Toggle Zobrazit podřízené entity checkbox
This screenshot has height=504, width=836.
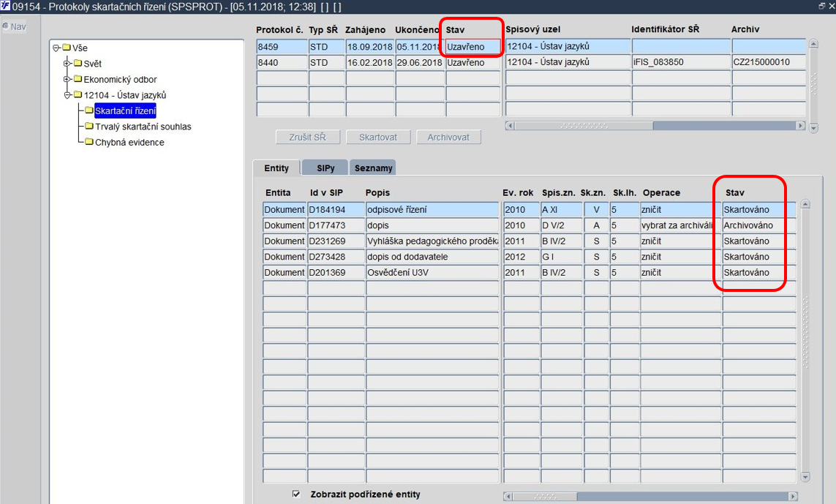(x=296, y=494)
